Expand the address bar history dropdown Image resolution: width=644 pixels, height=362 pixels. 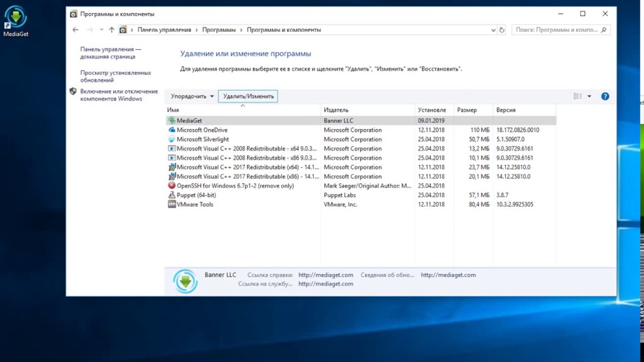coord(493,30)
